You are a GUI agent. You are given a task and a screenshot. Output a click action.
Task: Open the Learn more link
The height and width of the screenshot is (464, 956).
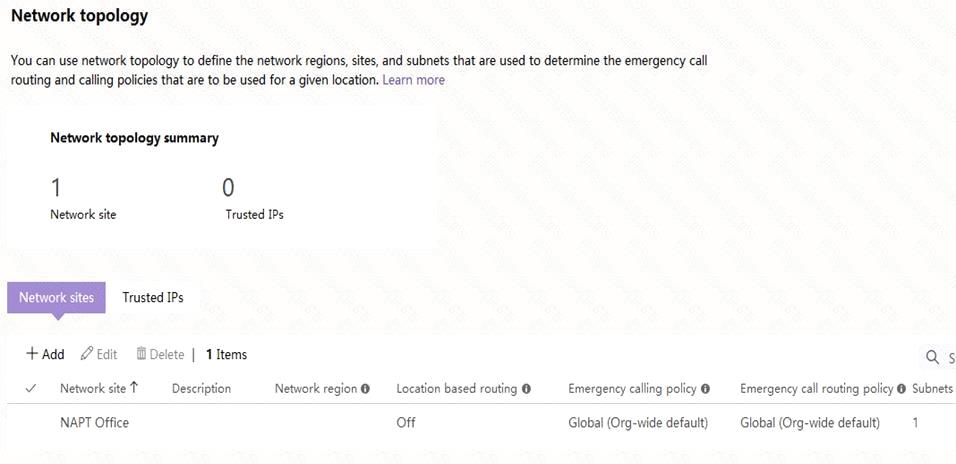[x=413, y=80]
